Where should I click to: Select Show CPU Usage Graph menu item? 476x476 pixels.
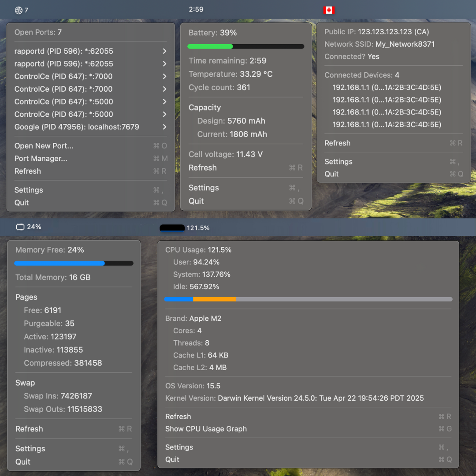point(206,428)
